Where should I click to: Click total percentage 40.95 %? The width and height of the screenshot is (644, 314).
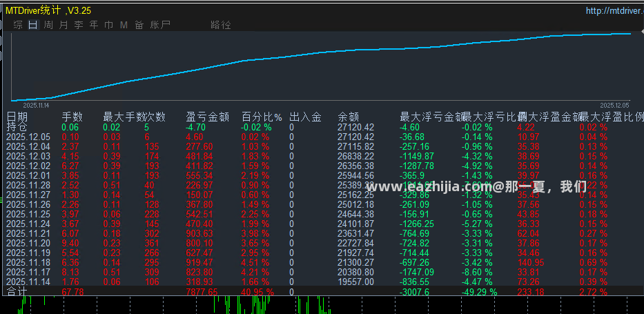click(257, 292)
